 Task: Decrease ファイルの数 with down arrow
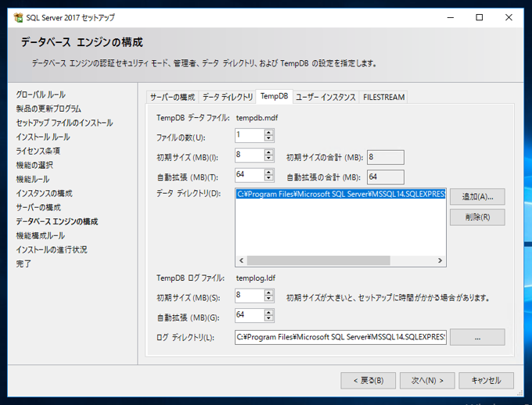268,138
